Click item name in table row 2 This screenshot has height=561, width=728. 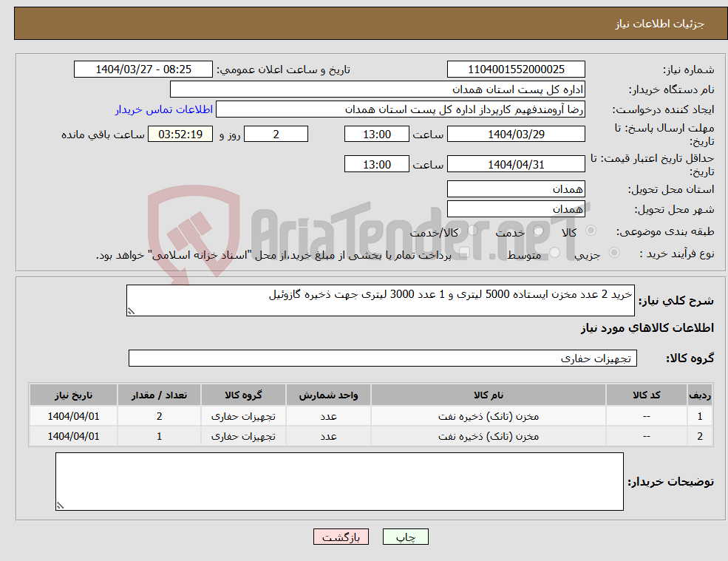489,437
